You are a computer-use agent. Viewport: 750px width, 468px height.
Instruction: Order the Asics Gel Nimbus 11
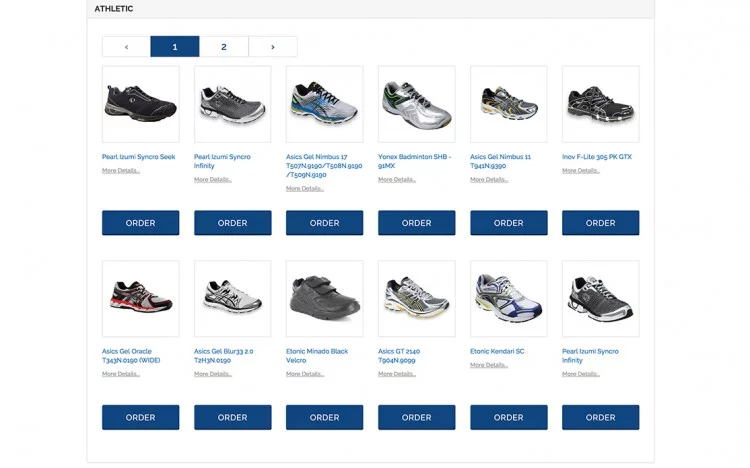click(x=509, y=223)
